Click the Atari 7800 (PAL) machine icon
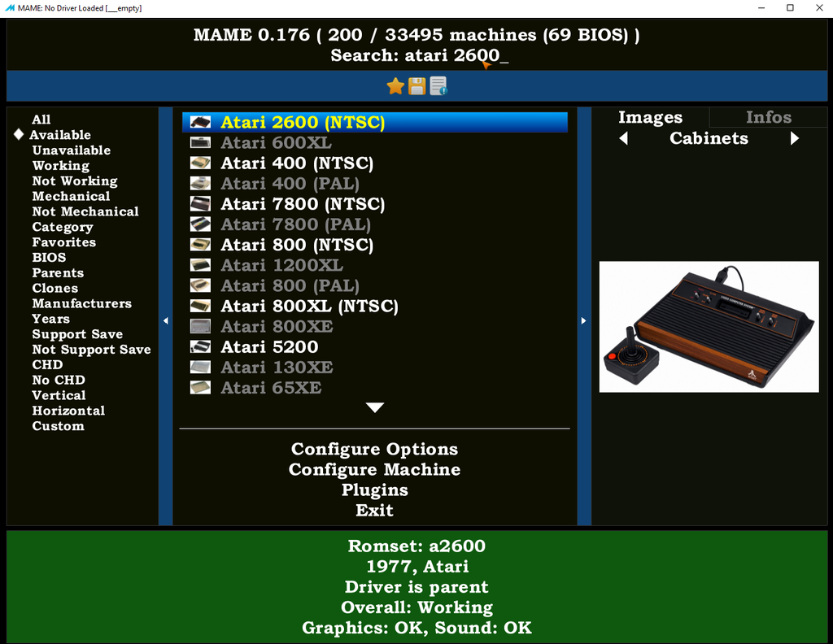This screenshot has height=644, width=833. pos(200,224)
